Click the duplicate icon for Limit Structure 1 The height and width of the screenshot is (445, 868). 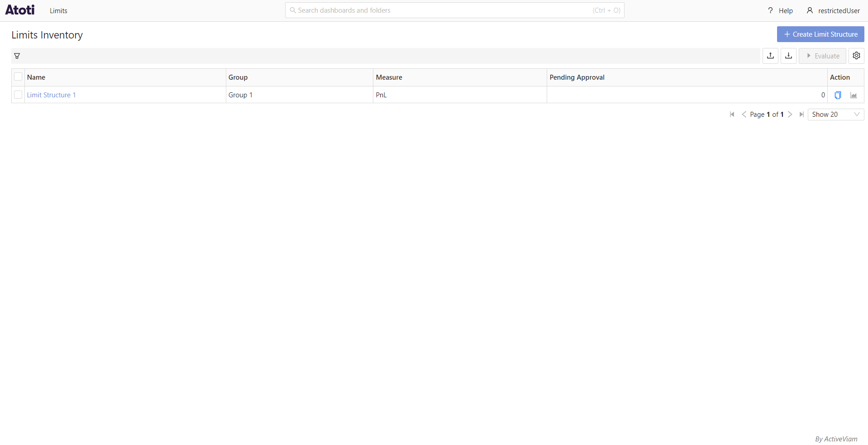tap(838, 95)
